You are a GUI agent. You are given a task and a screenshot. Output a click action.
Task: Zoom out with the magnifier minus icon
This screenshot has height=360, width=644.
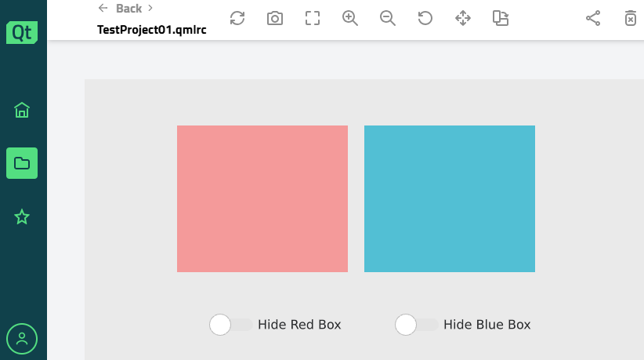(x=388, y=18)
